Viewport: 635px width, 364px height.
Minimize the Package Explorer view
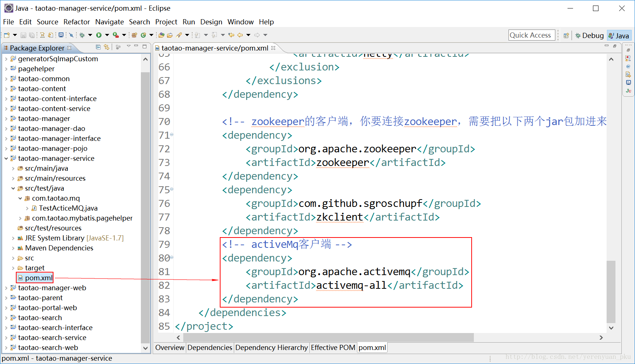click(x=136, y=46)
